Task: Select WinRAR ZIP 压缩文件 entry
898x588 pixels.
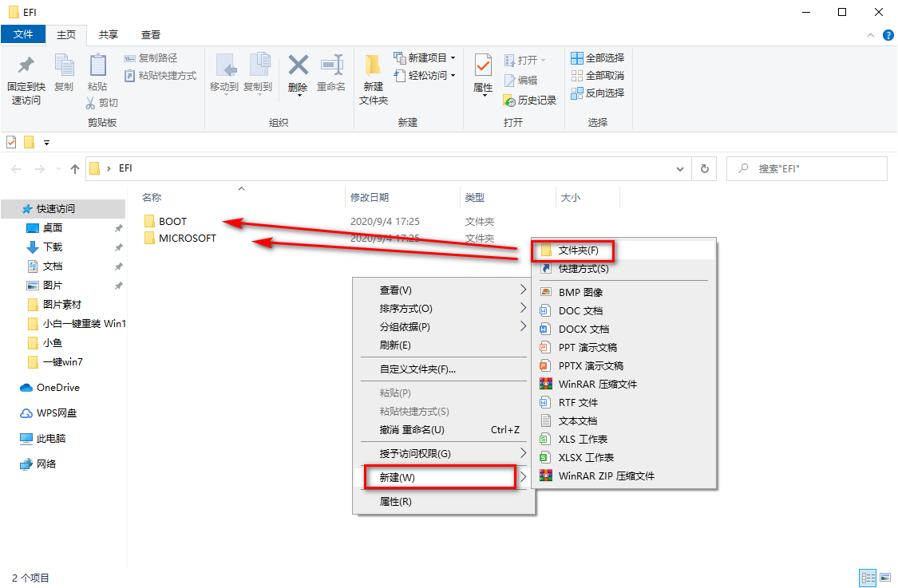Action: 623,476
